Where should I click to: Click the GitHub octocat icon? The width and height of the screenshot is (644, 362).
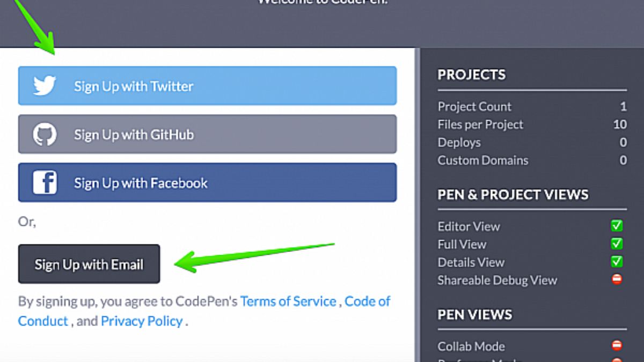[45, 134]
